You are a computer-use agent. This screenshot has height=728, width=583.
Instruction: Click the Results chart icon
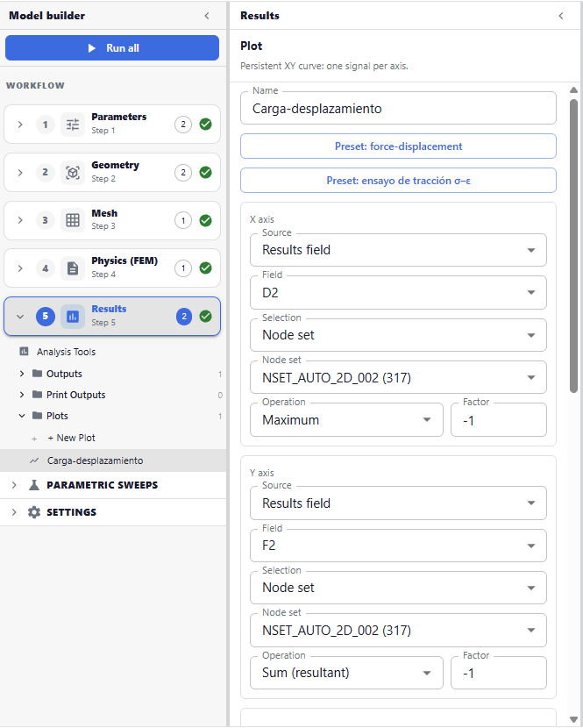73,317
